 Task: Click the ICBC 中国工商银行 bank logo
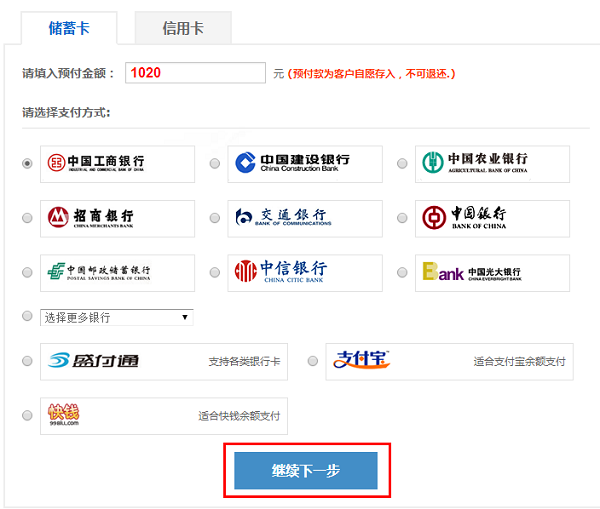point(117,164)
